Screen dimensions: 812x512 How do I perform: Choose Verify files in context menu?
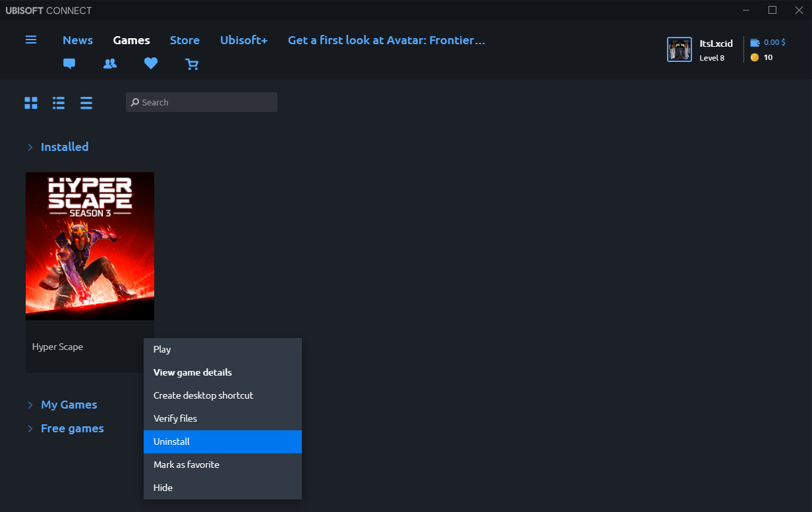pos(223,418)
